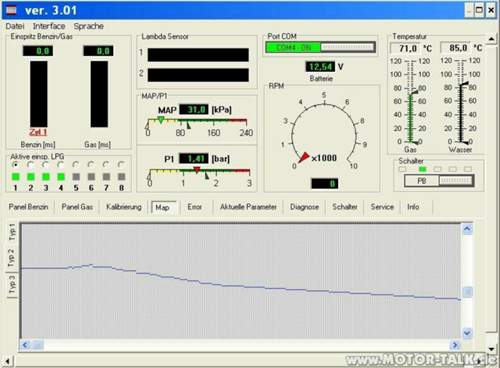This screenshot has height=368, width=500.
Task: Click the red P1 pressure slider marker
Action: pyautogui.click(x=197, y=170)
